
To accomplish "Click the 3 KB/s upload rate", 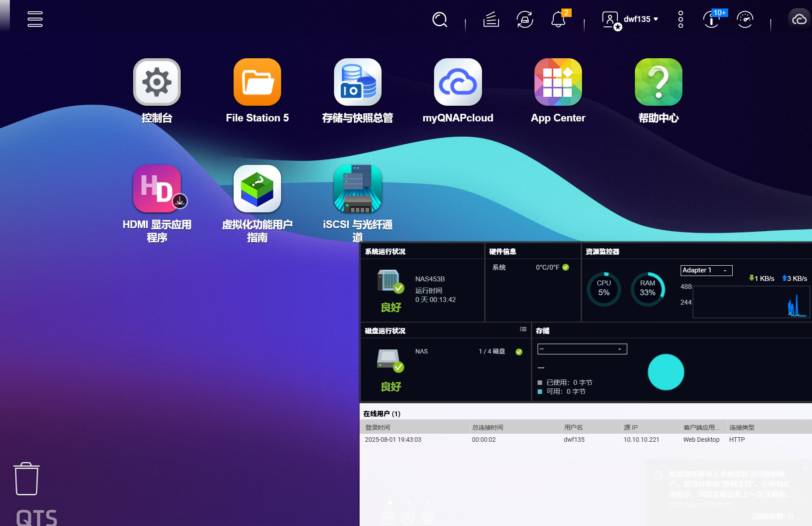I will click(794, 278).
